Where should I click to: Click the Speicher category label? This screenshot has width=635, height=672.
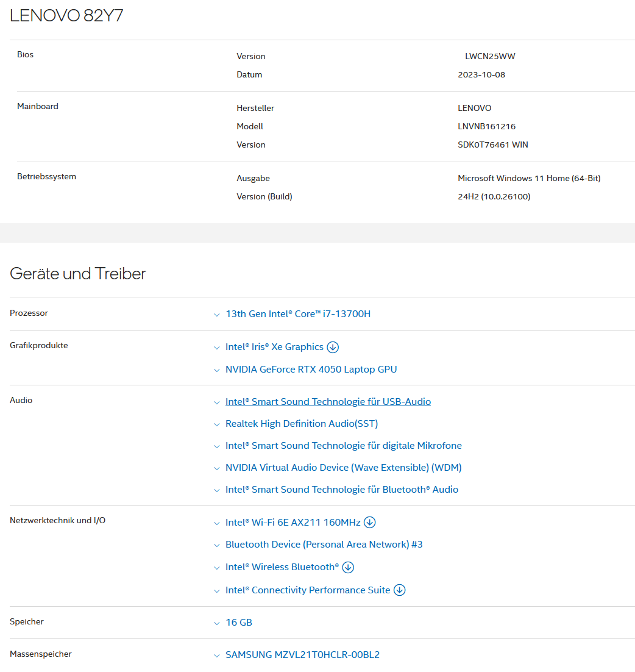(x=27, y=621)
